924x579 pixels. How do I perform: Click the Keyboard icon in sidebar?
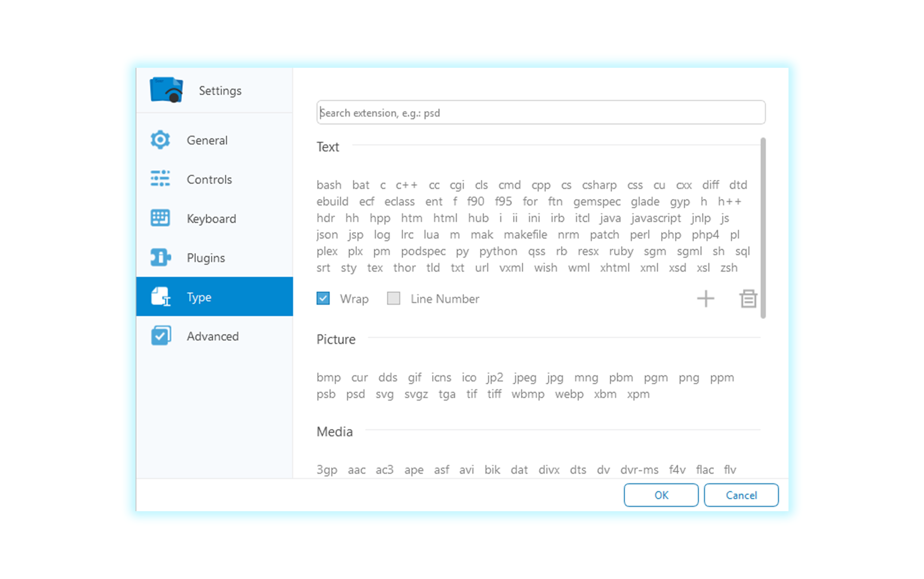(160, 218)
